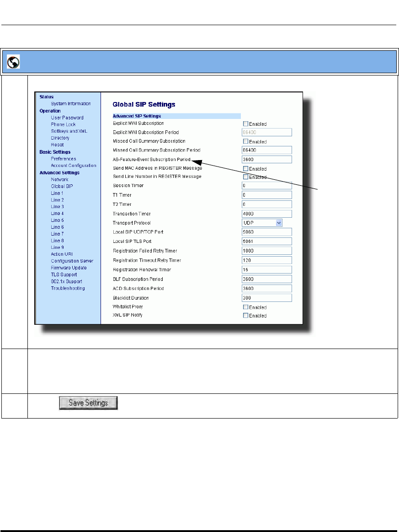399x532 pixels.
Task: Open Network under Advanced Settings
Action: 60,179
